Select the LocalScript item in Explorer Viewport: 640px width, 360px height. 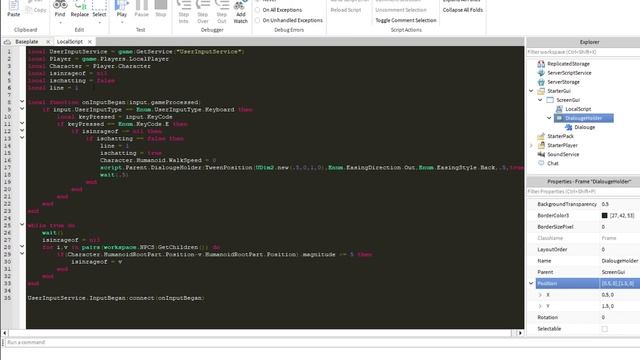click(578, 109)
